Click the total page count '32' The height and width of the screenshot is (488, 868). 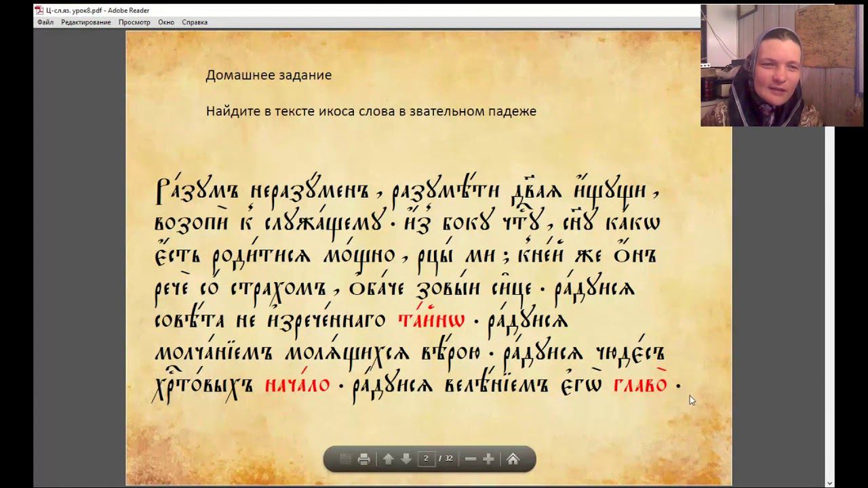pos(448,459)
